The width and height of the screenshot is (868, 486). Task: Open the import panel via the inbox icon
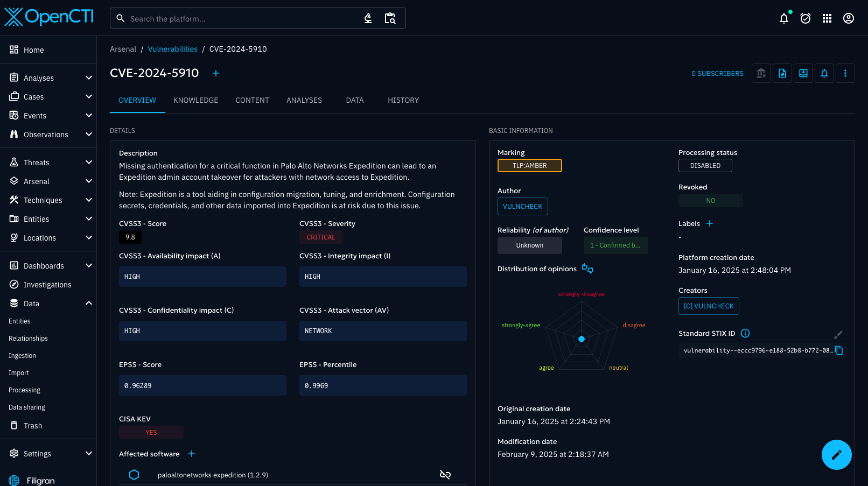click(803, 73)
